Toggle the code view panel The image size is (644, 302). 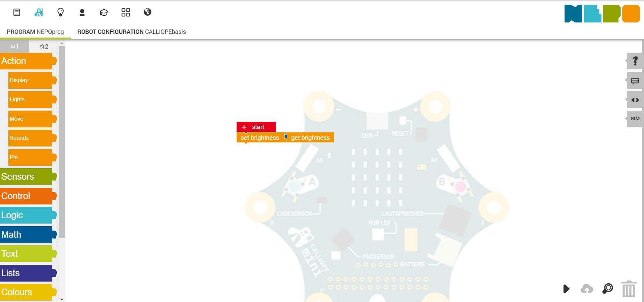pos(635,100)
